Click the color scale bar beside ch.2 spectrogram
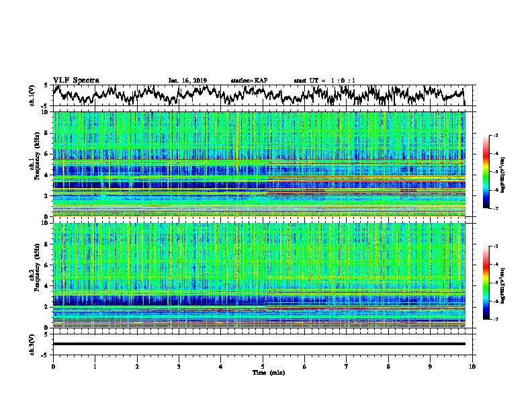532x411 pixels. pos(486,283)
